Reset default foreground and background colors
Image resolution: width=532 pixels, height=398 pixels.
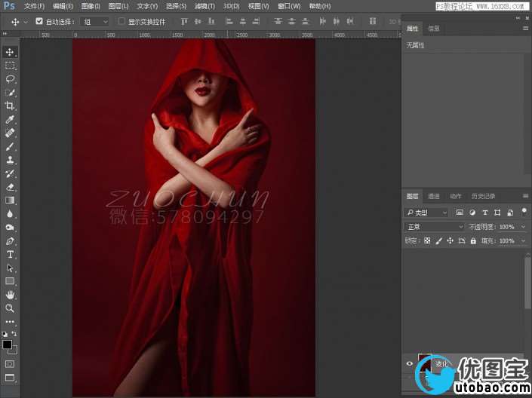(5, 334)
